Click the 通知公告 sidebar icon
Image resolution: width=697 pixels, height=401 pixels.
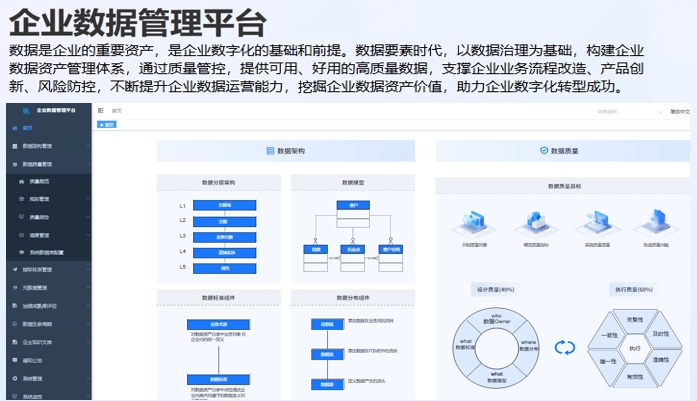tap(15, 360)
